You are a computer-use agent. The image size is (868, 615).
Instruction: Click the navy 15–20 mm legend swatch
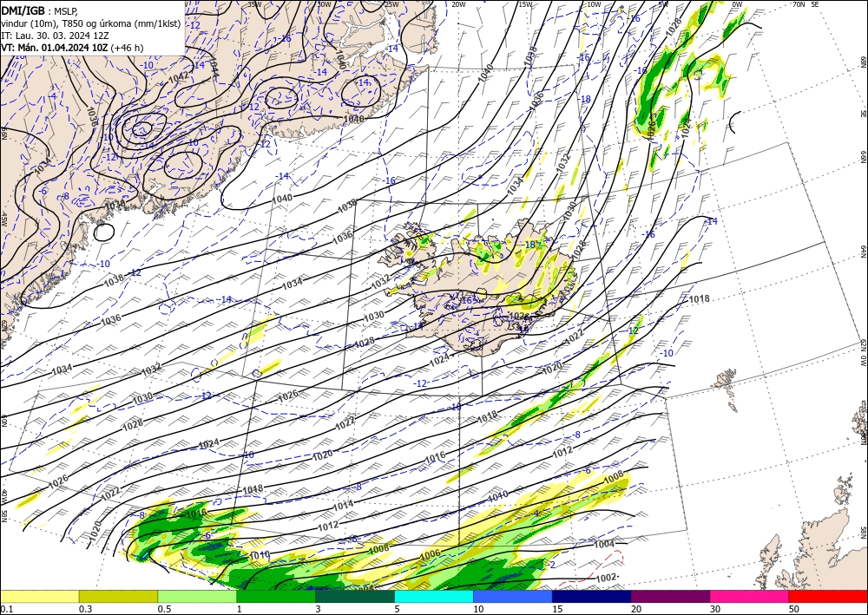tap(592, 596)
